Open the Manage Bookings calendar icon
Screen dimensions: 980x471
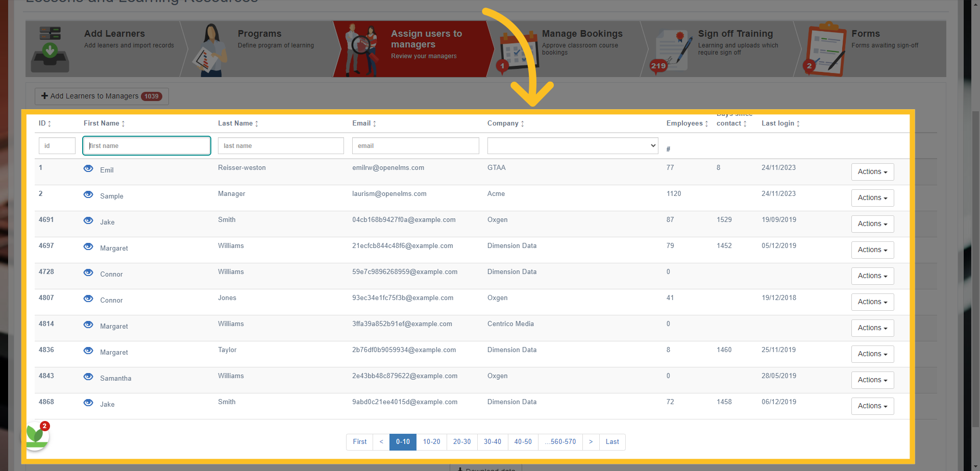click(x=518, y=52)
